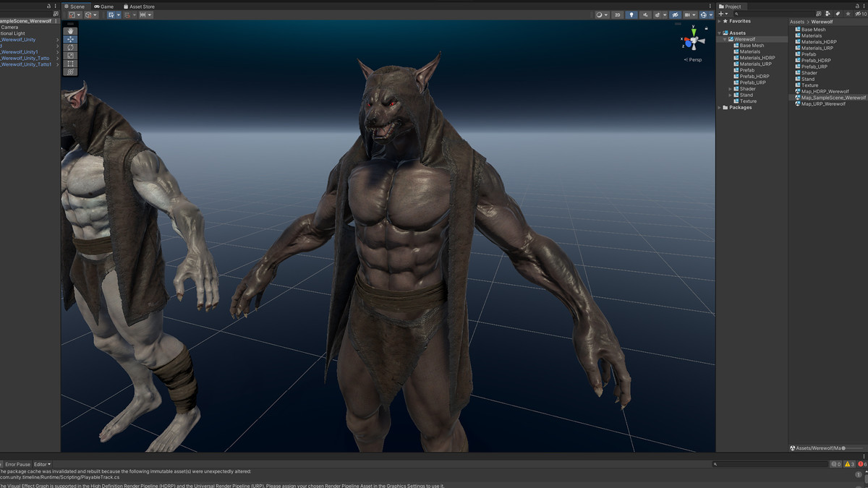
Task: Open the scene camera settings
Action: [687, 14]
